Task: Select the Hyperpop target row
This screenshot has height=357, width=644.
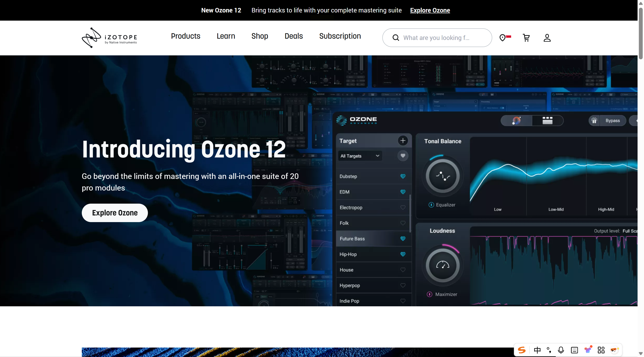Action: [x=374, y=285]
